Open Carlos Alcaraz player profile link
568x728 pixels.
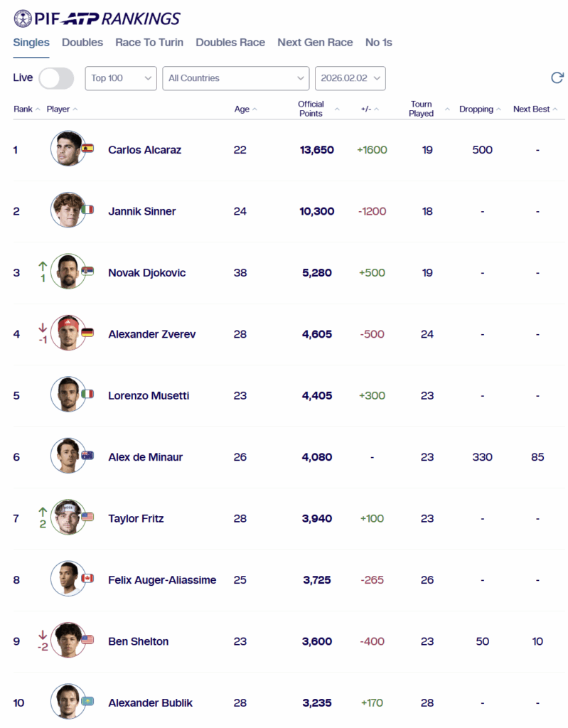[144, 150]
